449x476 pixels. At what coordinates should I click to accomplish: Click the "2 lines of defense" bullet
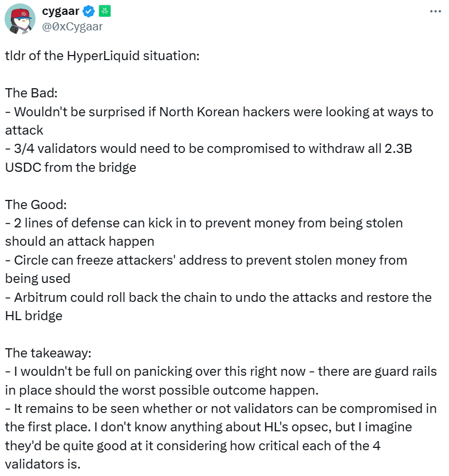(x=204, y=223)
